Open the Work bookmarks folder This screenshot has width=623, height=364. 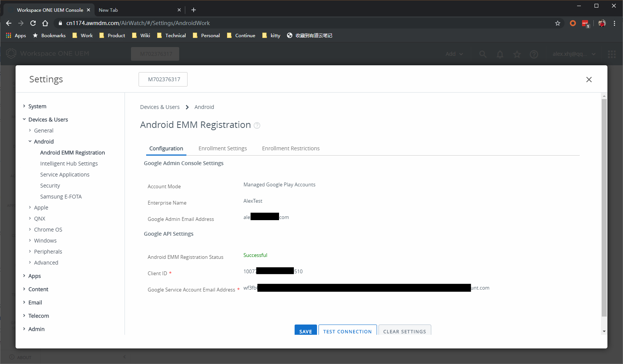(83, 35)
